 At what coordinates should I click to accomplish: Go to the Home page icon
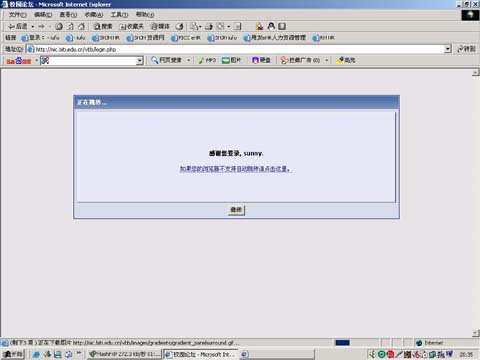[82, 26]
